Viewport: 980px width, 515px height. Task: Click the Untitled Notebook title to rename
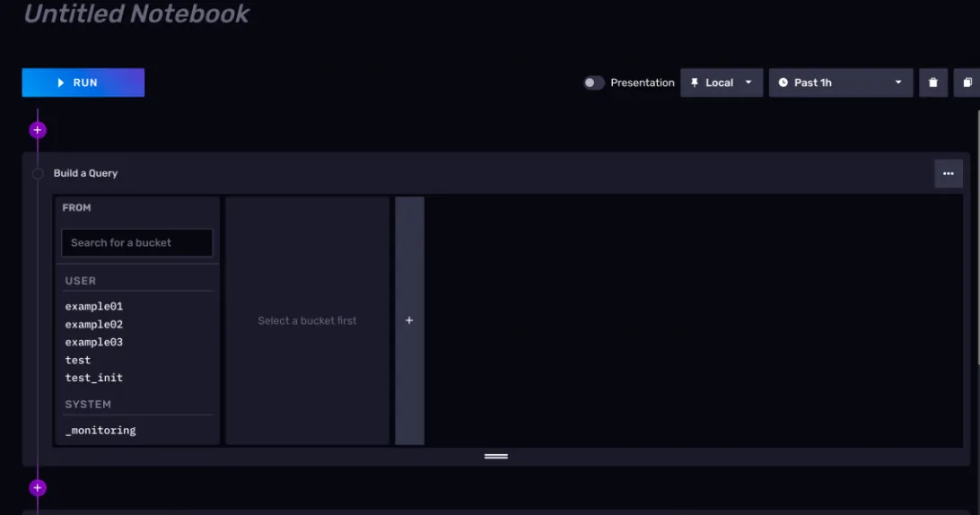click(136, 13)
